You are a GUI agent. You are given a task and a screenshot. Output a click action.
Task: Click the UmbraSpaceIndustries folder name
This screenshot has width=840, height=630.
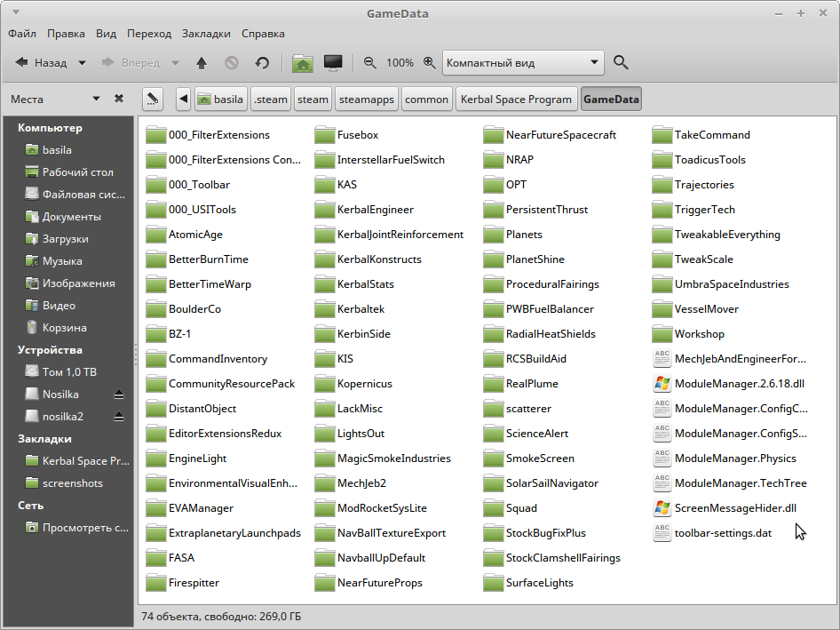pos(732,284)
